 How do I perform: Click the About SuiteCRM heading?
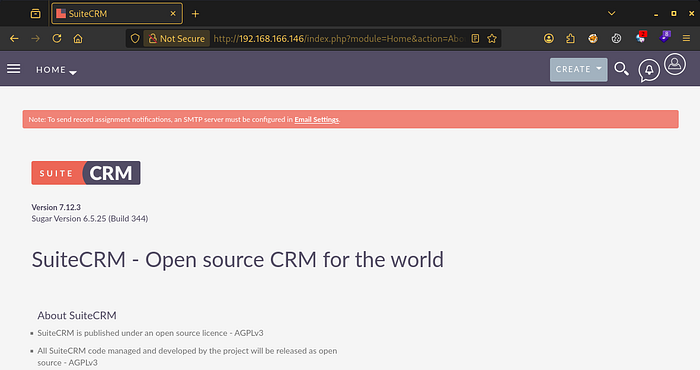(x=77, y=316)
